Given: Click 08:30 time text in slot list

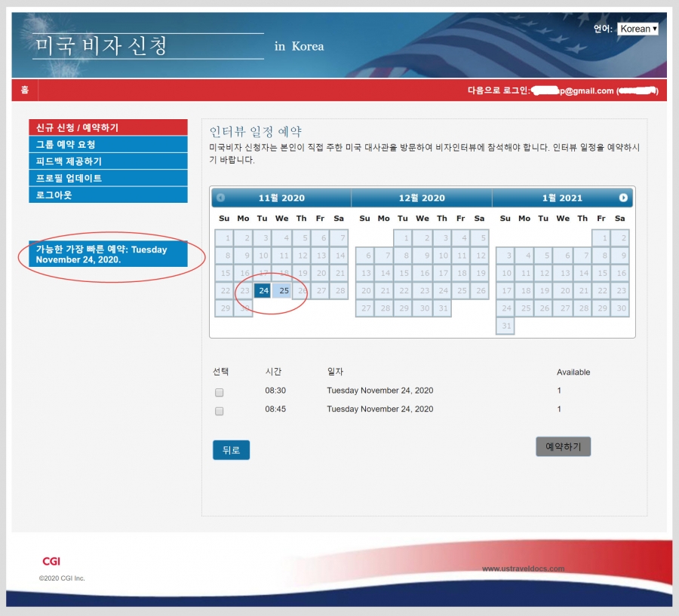Looking at the screenshot, I should coord(275,391).
